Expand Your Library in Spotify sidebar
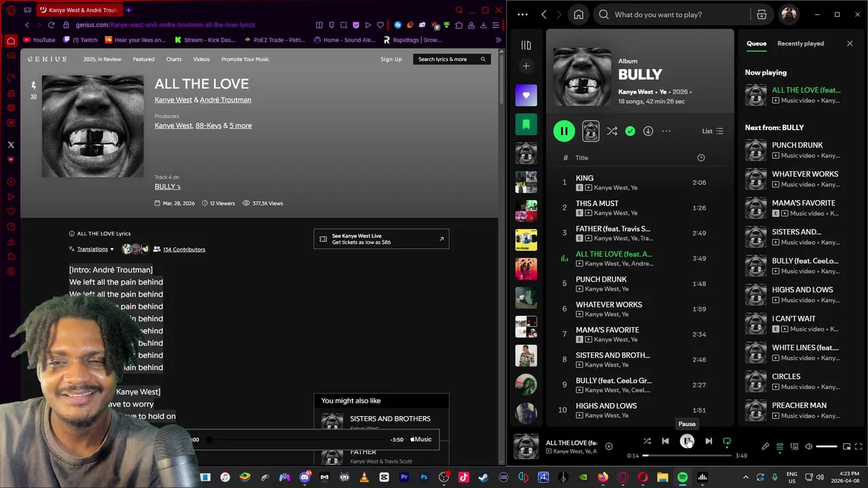This screenshot has height=488, width=868. pyautogui.click(x=526, y=45)
